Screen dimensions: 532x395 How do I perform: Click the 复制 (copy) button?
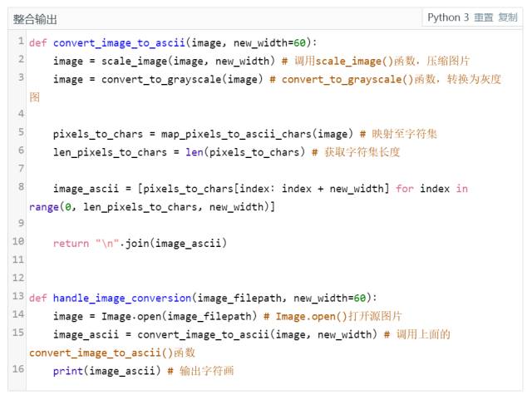507,17
